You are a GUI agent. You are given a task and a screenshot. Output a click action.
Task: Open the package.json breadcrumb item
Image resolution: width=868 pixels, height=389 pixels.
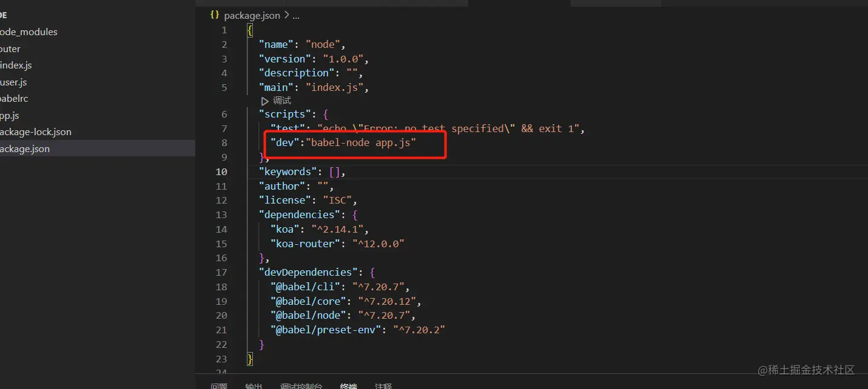click(252, 15)
